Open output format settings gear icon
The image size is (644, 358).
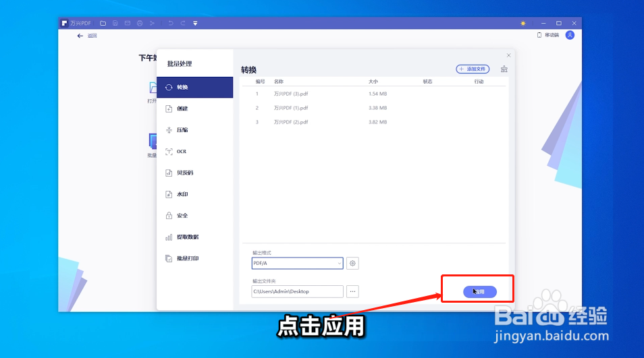(x=352, y=263)
